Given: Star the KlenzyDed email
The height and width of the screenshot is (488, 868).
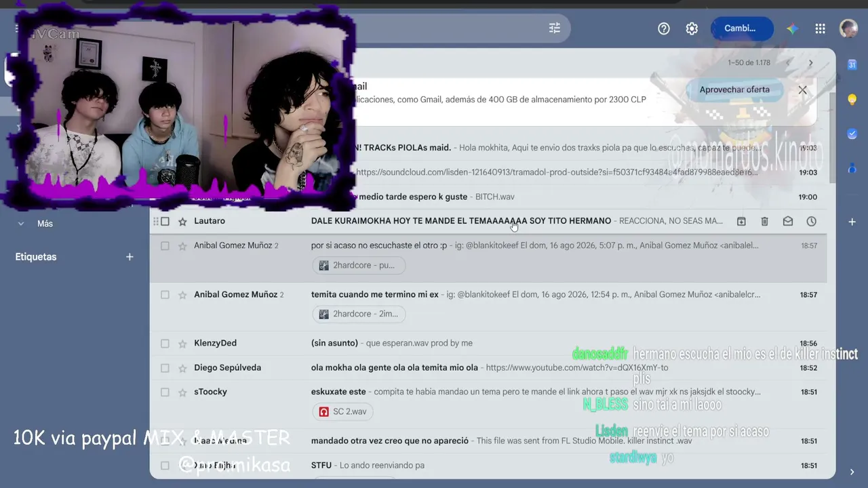Looking at the screenshot, I should 182,344.
